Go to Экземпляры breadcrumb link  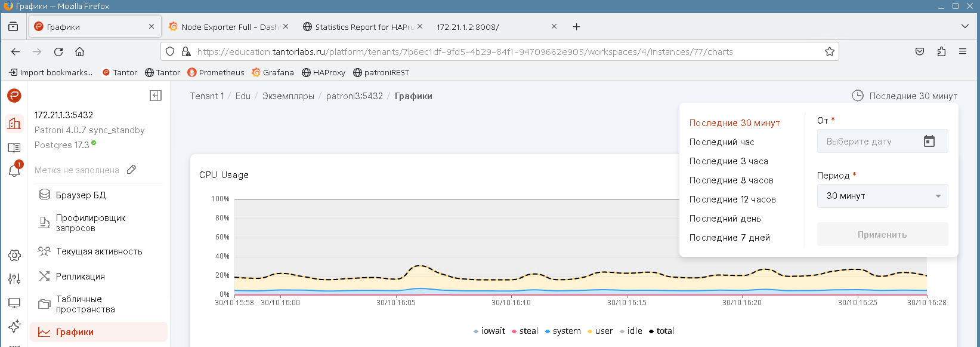pos(288,96)
